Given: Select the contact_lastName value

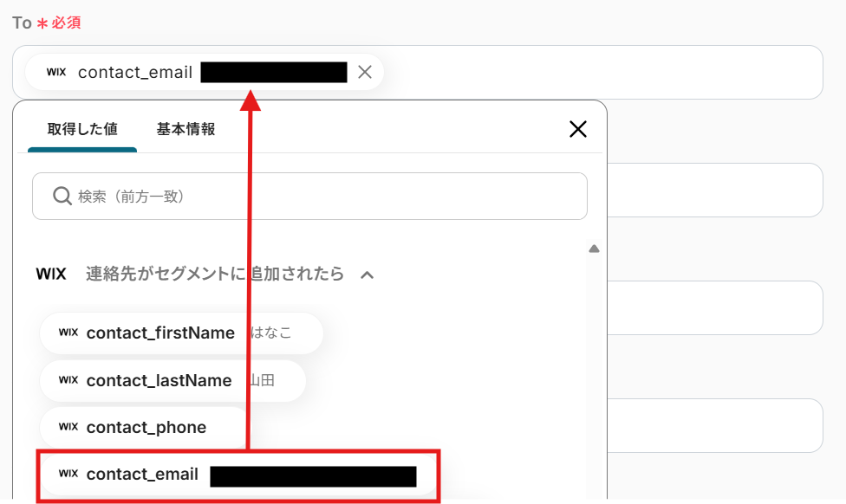Looking at the screenshot, I should point(172,380).
